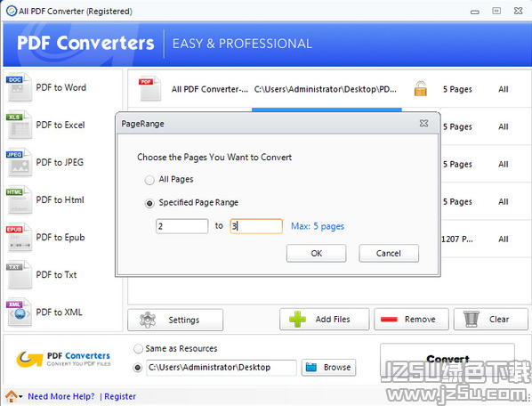
Task: Select the PDF to Excel XLS icon
Action: [19, 125]
